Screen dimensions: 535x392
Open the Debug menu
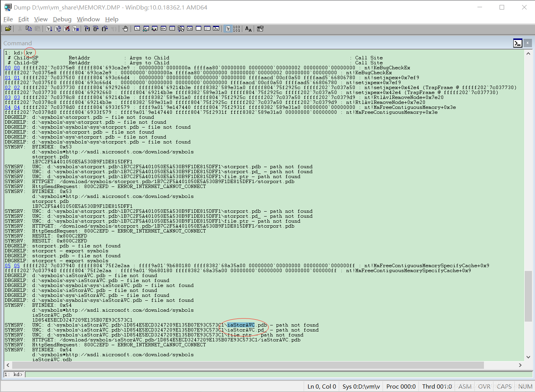(x=62, y=19)
